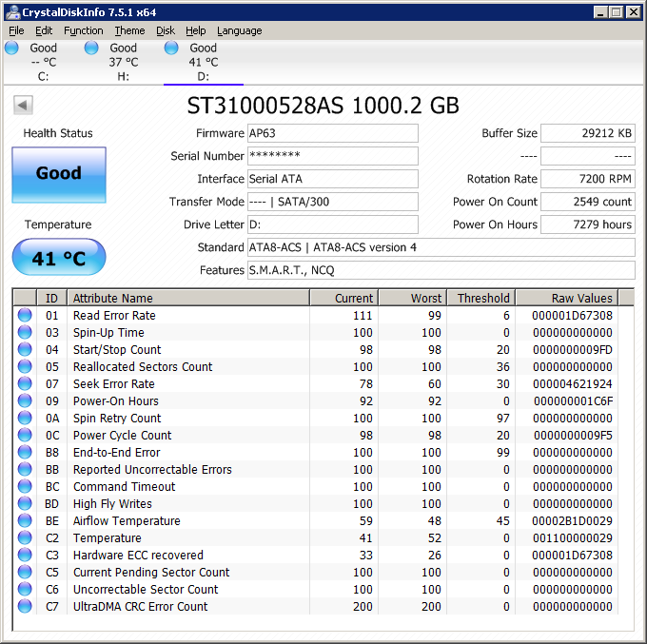Open the Help menu
This screenshot has height=644, width=647.
[196, 31]
